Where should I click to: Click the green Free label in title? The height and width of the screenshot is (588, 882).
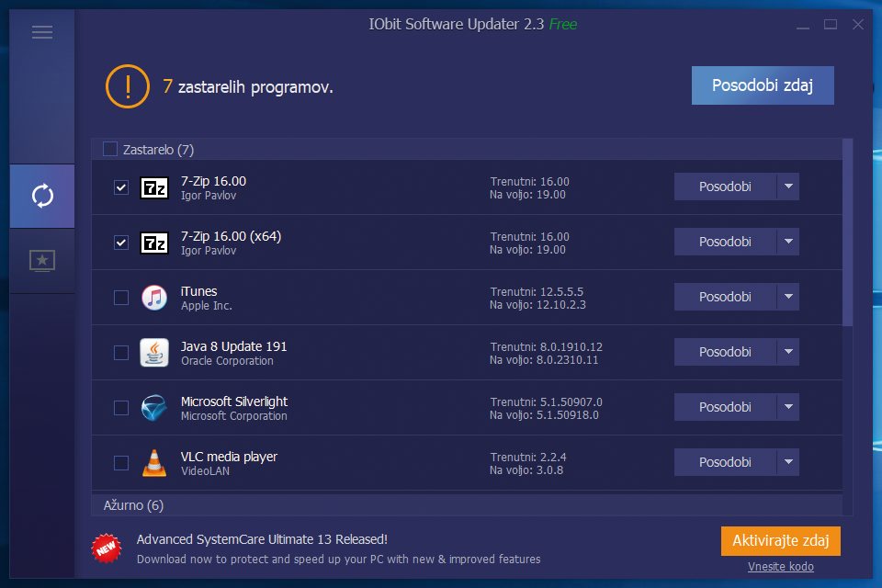click(563, 24)
